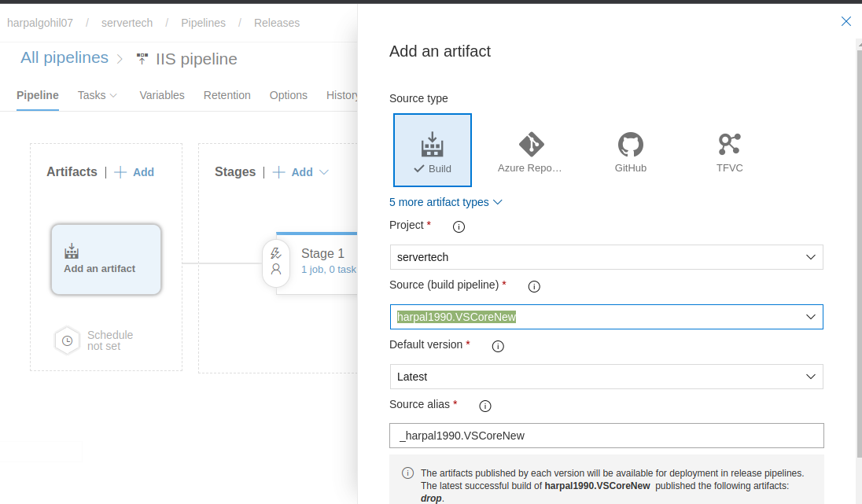Click the Default version info icon
Viewport: 862px width, 504px height.
tap(498, 346)
